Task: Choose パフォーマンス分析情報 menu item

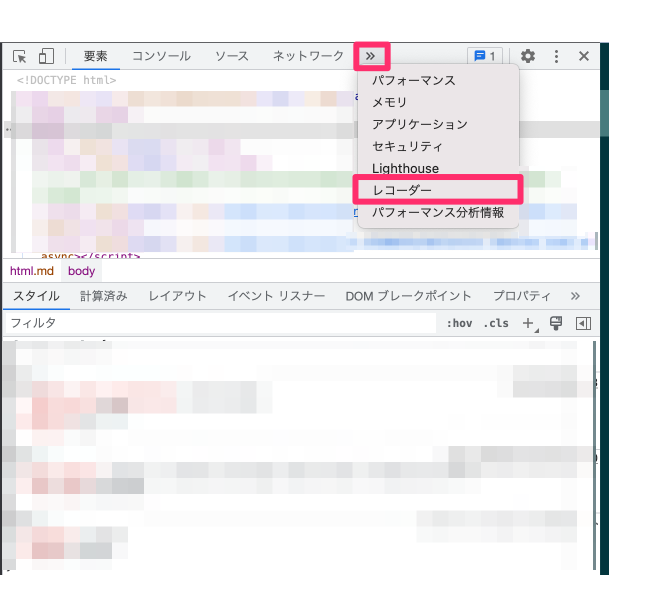Action: 438,212
